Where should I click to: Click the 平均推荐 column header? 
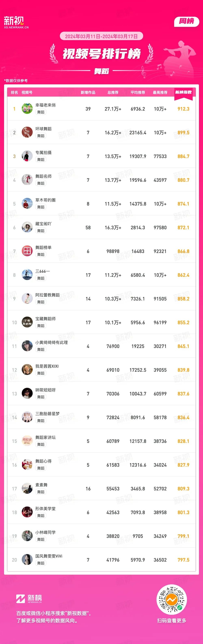pos(138,93)
